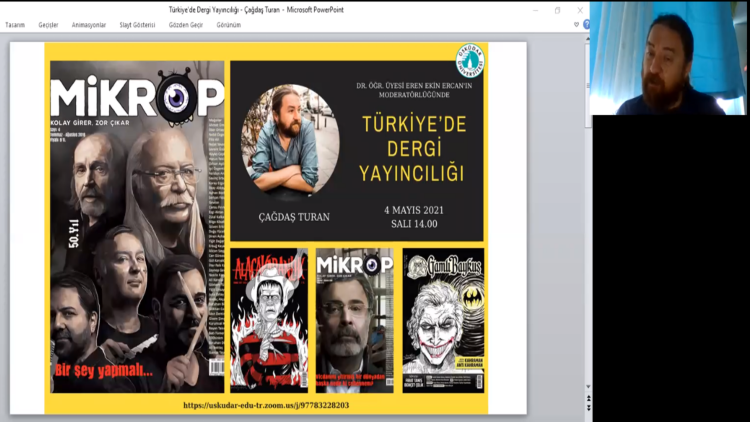The width and height of the screenshot is (750, 422).
Task: Select the red Freddy Krueger magazine cover
Action: point(269,321)
